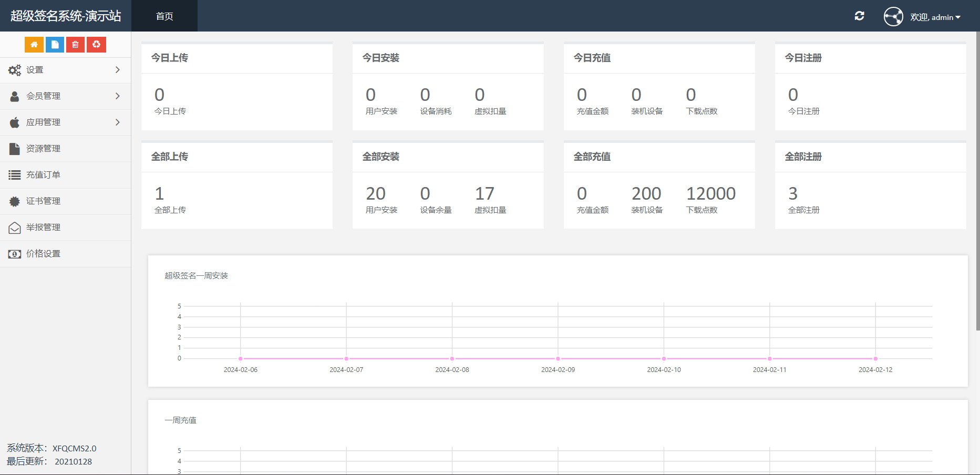The image size is (980, 475).
Task: Open 价格设置 in the sidebar
Action: click(65, 254)
